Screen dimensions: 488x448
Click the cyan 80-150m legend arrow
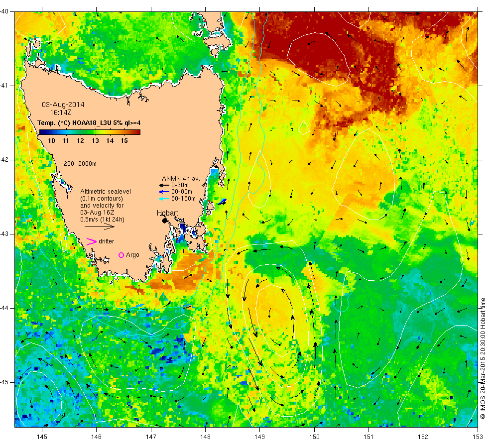click(164, 199)
